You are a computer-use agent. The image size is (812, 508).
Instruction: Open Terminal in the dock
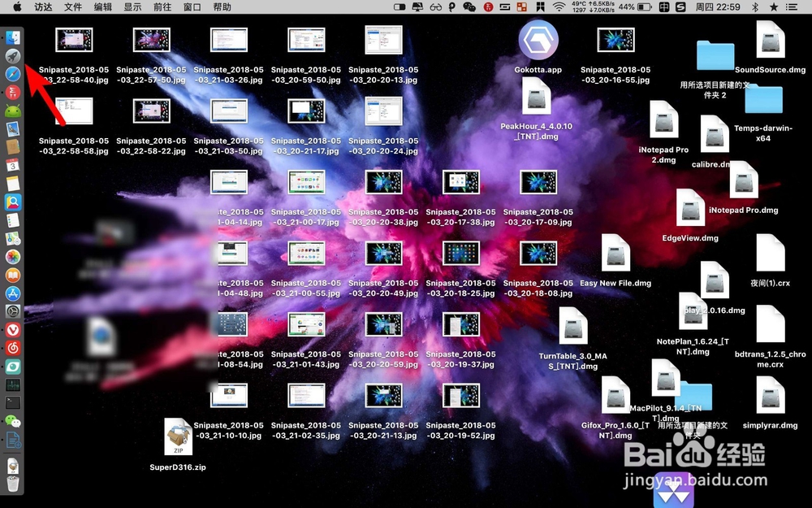click(x=13, y=403)
